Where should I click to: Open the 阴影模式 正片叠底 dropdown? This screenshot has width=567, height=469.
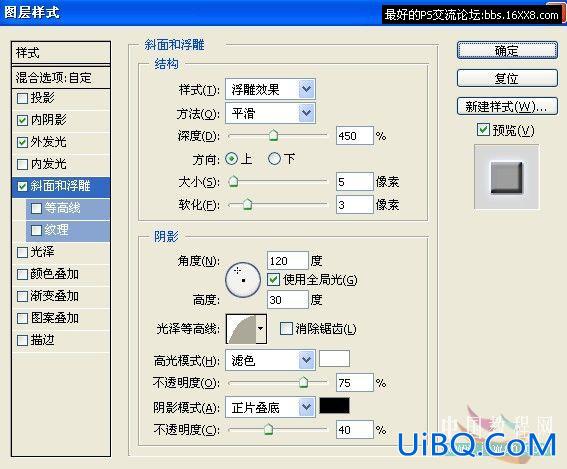coord(270,408)
